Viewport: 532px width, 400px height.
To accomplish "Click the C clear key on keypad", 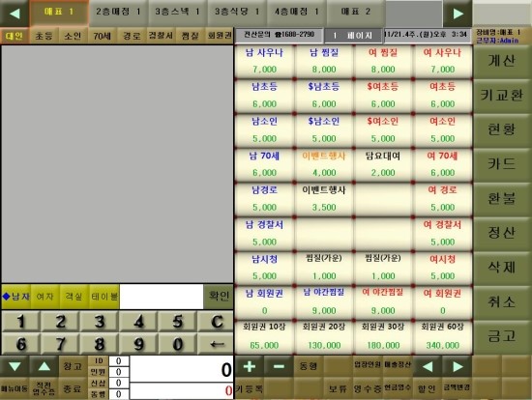I will (x=216, y=322).
